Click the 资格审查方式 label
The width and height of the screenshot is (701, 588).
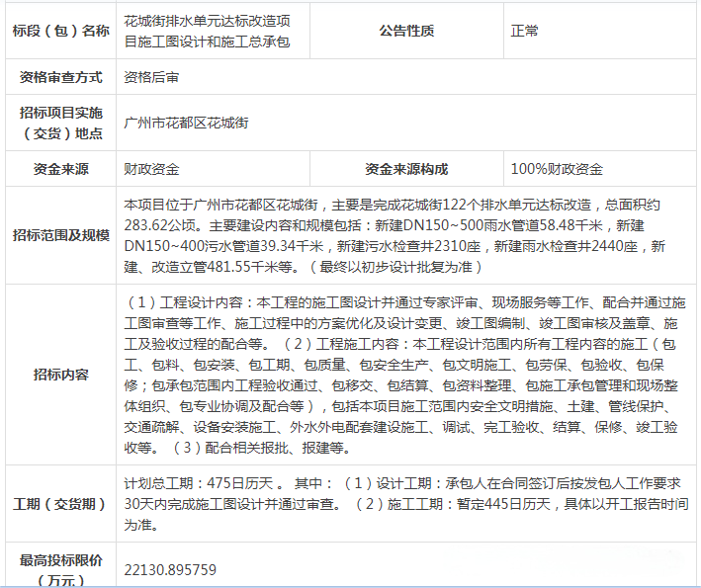(x=61, y=77)
